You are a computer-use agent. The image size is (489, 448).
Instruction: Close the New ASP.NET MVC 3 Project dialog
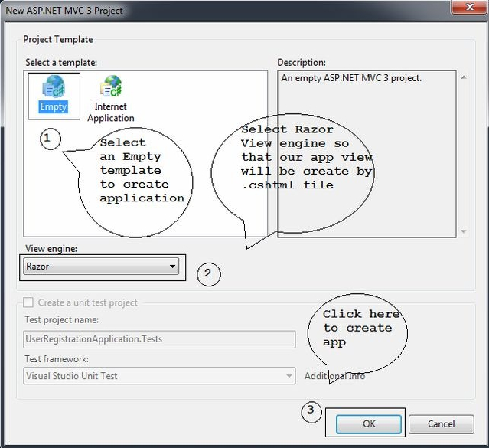coord(470,7)
